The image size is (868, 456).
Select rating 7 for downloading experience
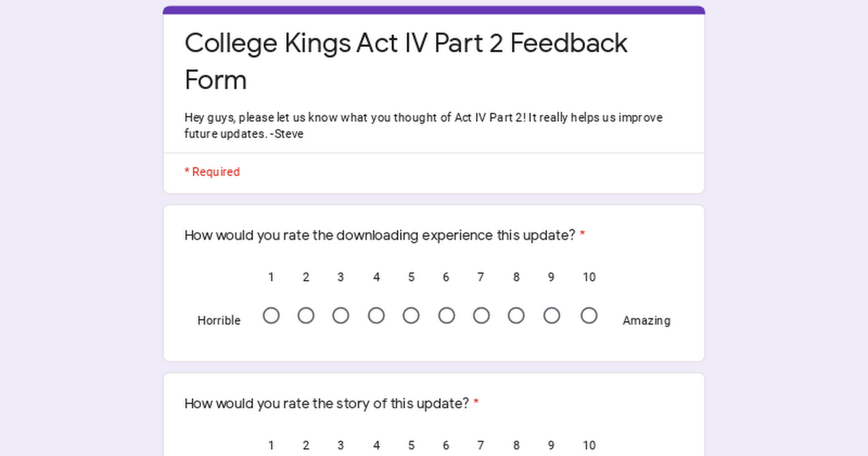click(481, 316)
